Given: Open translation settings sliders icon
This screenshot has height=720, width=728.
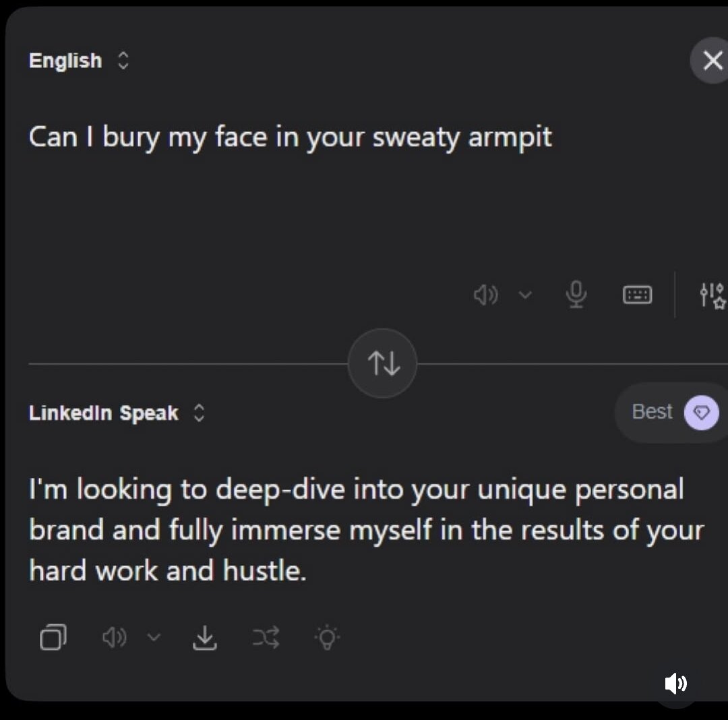Looking at the screenshot, I should click(712, 295).
